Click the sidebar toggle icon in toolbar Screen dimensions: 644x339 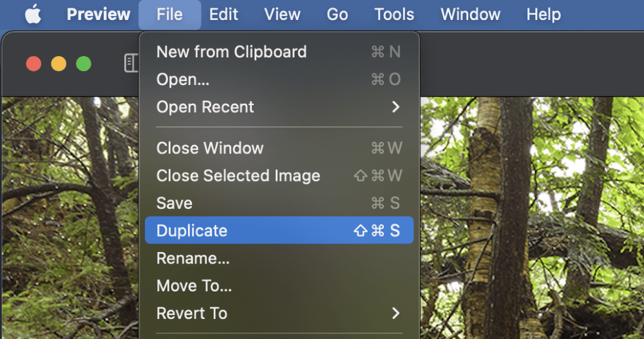pyautogui.click(x=131, y=63)
